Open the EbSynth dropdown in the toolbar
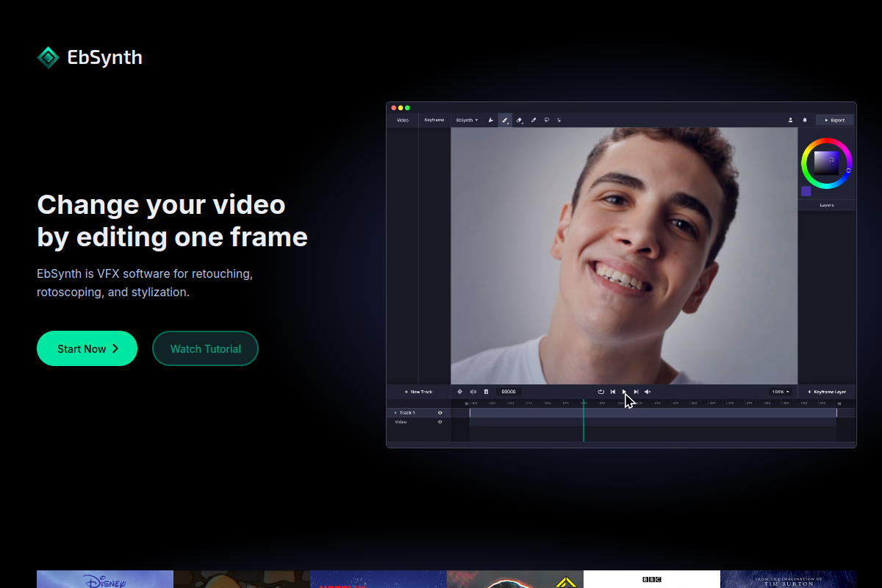Image resolution: width=882 pixels, height=588 pixels. point(467,120)
